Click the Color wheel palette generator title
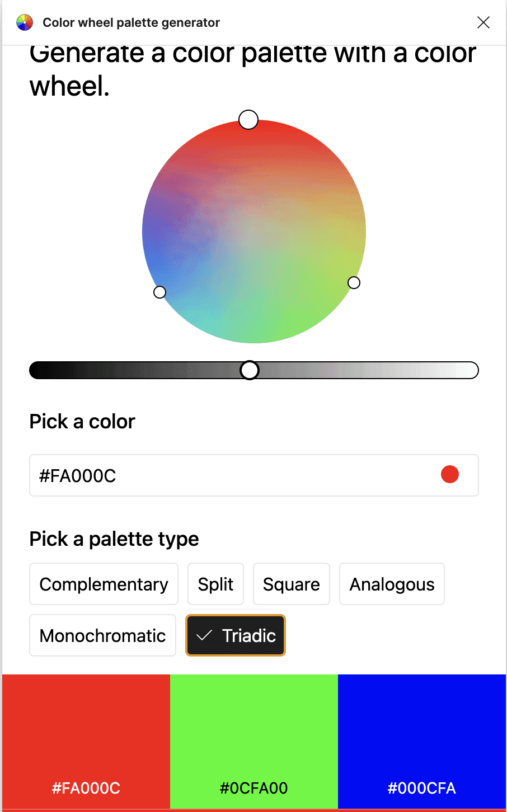The height and width of the screenshot is (812, 507). pos(130,22)
